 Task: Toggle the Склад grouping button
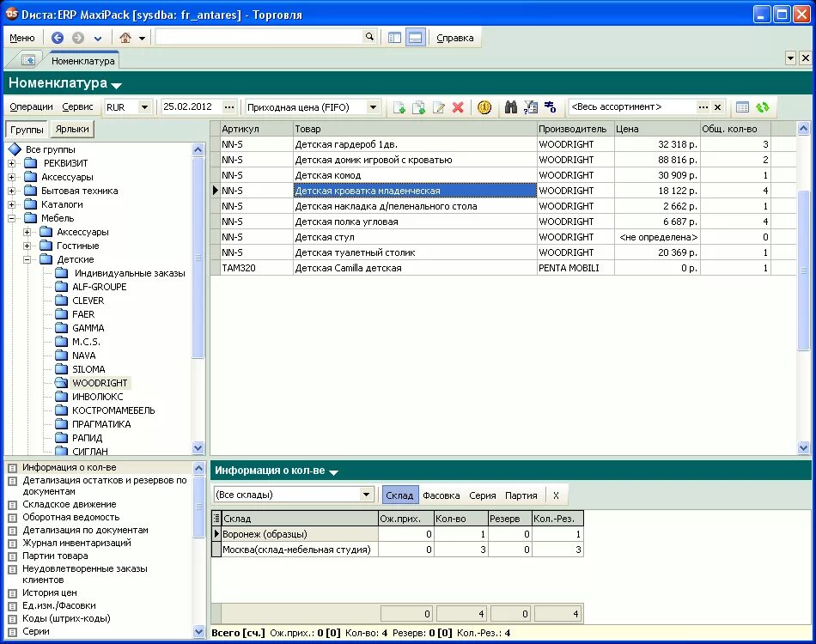click(399, 495)
